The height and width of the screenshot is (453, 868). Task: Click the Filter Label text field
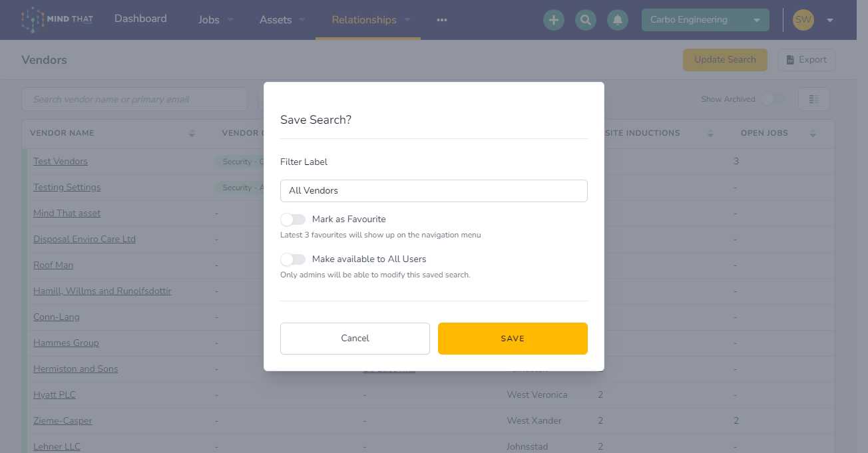tap(434, 191)
